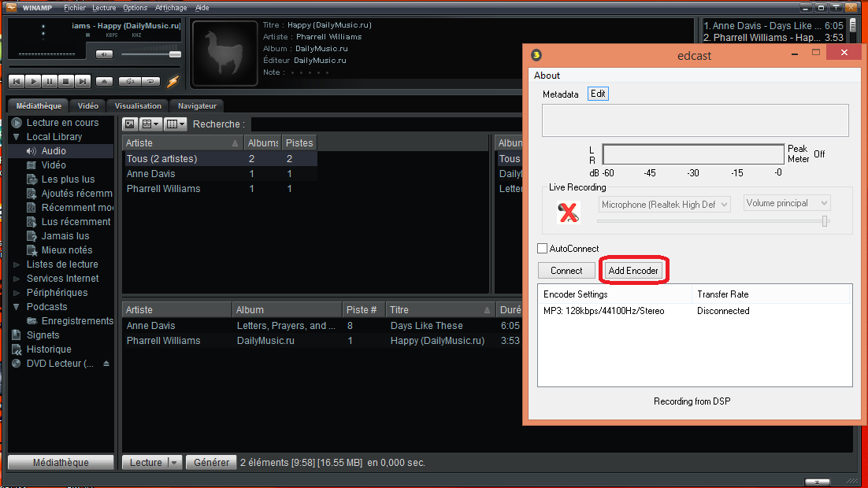The image size is (868, 488).
Task: Toggle shuffle mode in Winamp
Action: [130, 81]
